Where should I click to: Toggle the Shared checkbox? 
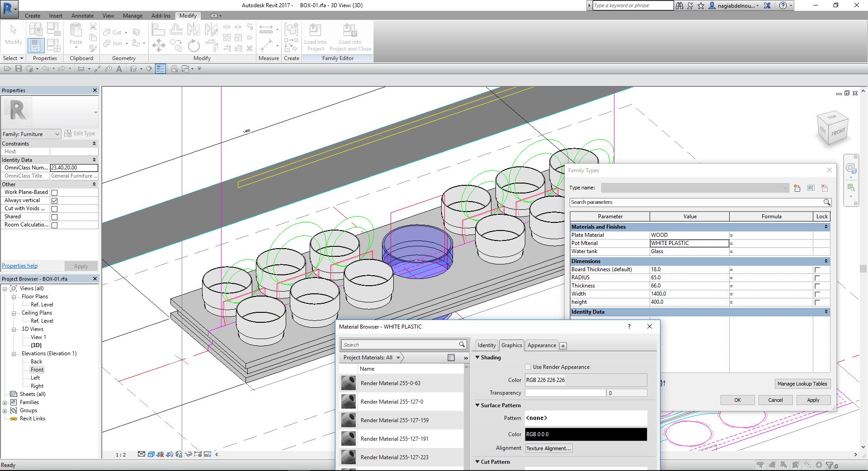click(x=54, y=217)
